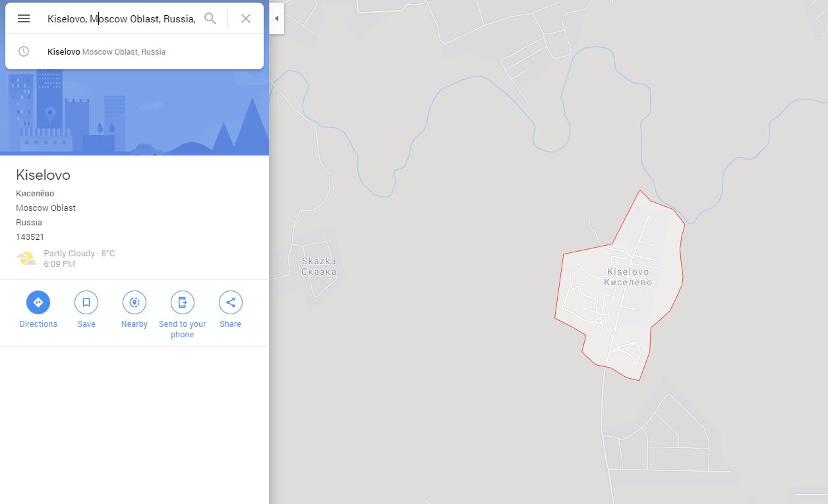The width and height of the screenshot is (828, 504).
Task: Collapse the side panel arrow
Action: [276, 18]
